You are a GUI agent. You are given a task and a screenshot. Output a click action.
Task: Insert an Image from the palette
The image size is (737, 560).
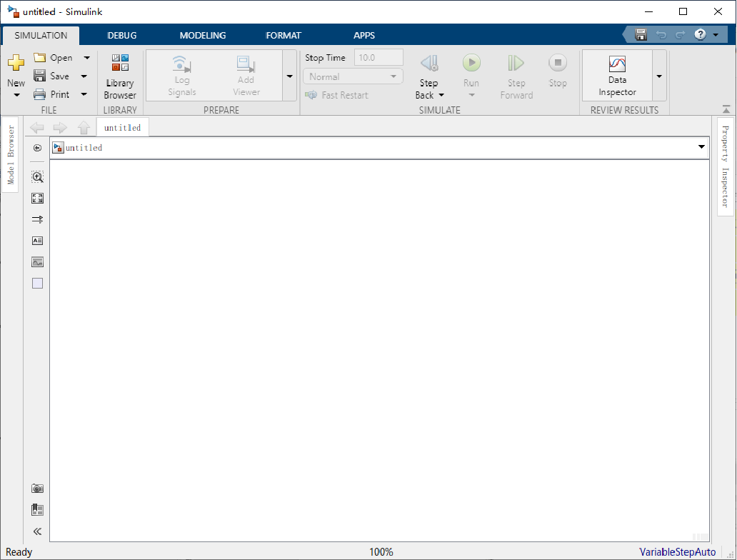(x=38, y=262)
